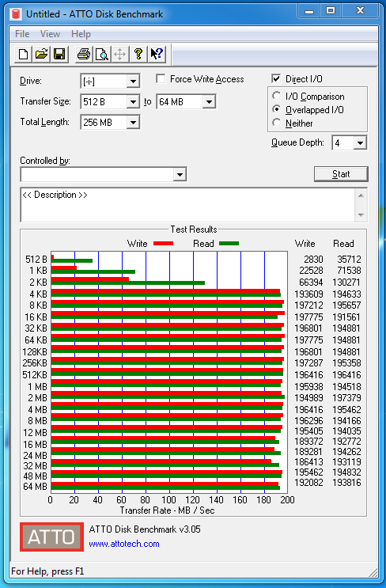Viewport: 386px width, 588px height.
Task: Select the I/O Comparison radio button
Action: [277, 96]
